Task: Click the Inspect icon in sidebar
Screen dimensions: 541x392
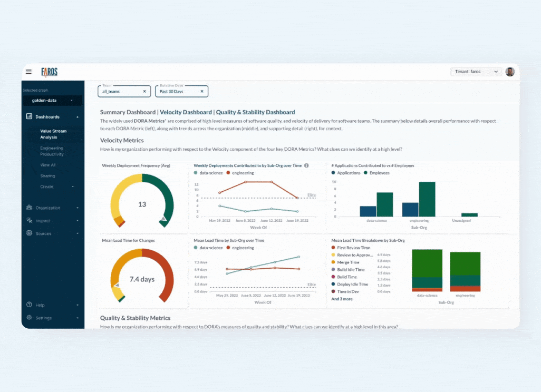Action: click(30, 220)
